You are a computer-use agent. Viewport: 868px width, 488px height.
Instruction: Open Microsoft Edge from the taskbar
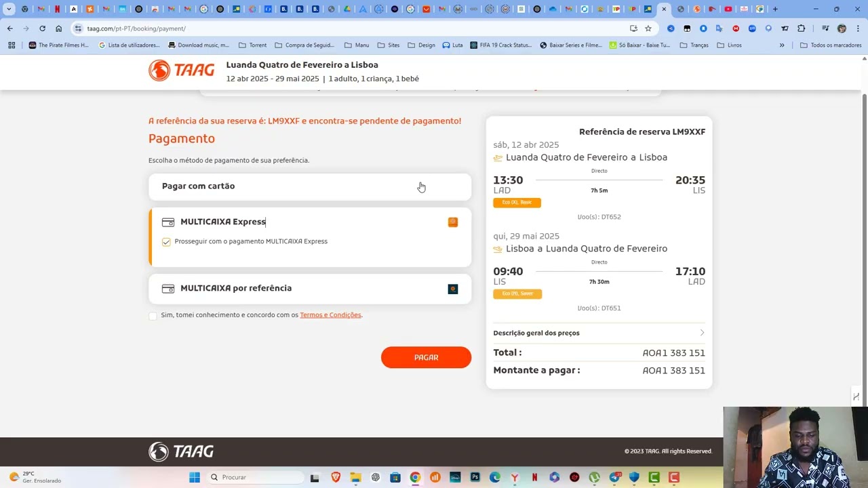(495, 477)
